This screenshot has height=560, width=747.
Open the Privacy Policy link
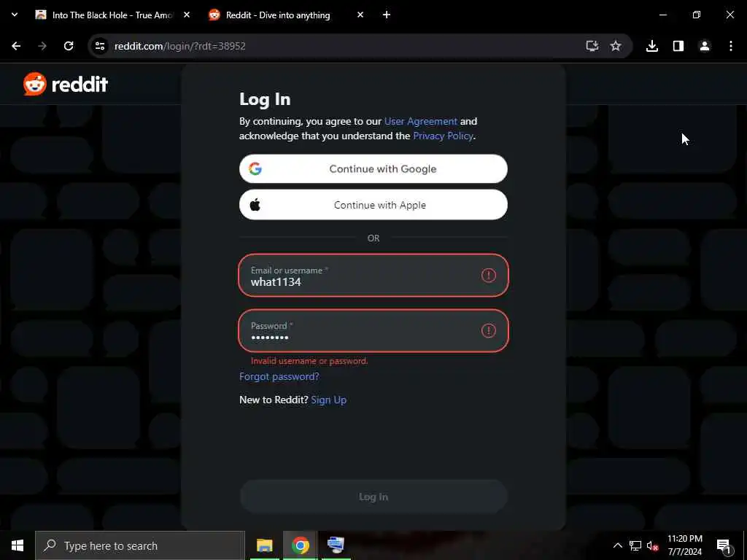coord(443,136)
